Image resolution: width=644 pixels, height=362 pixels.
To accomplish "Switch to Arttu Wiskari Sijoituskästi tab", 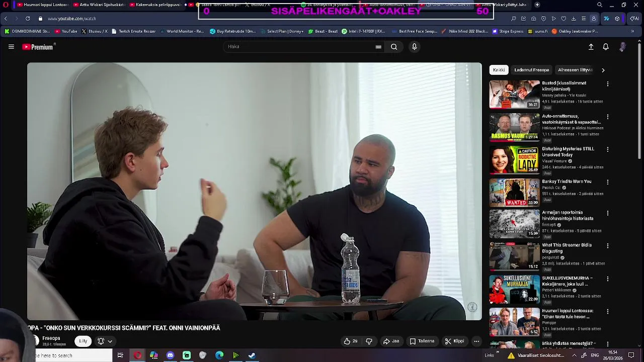I will click(99, 5).
